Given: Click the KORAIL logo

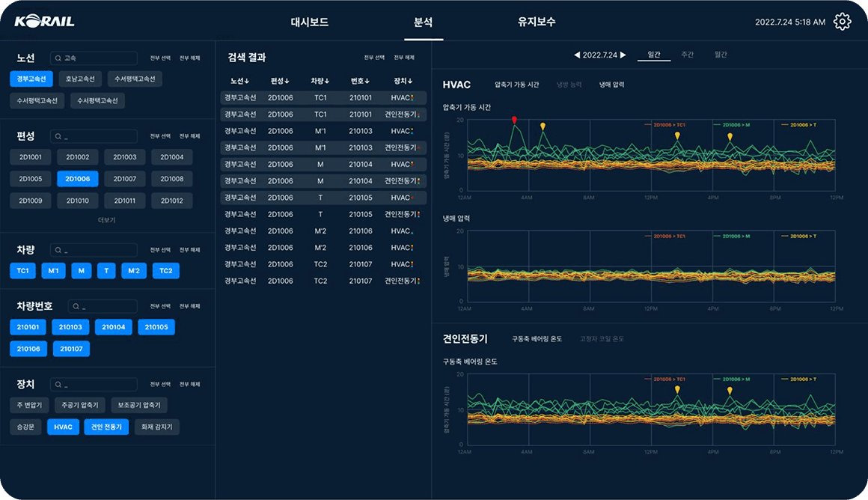Looking at the screenshot, I should (x=44, y=22).
